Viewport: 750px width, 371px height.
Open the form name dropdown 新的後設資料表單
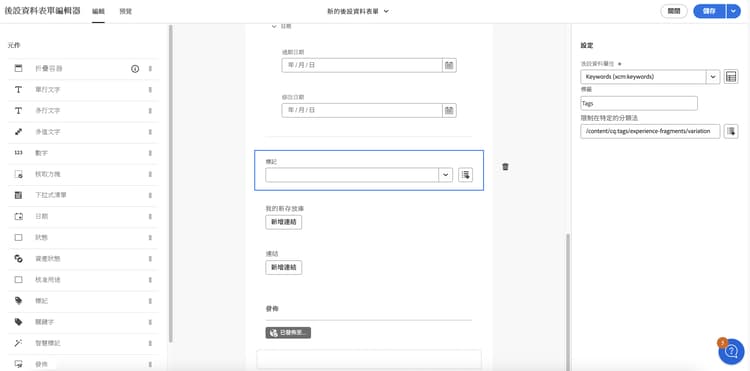[358, 11]
